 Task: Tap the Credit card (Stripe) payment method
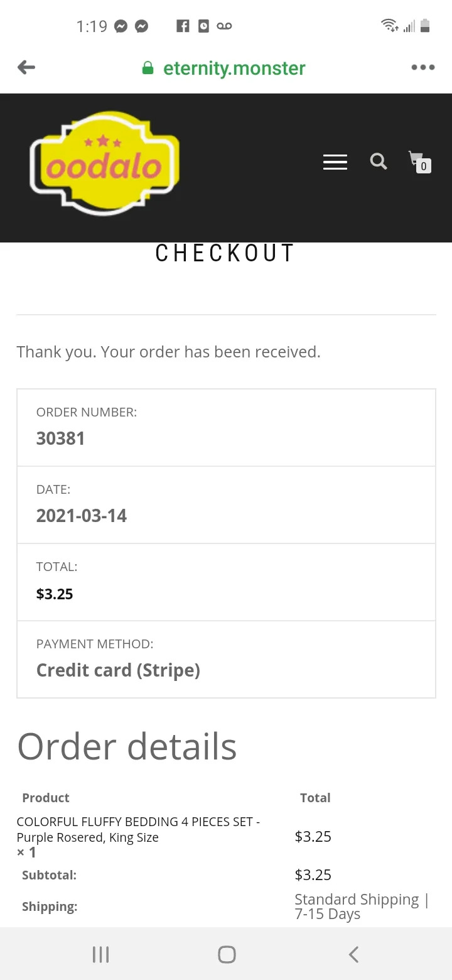tap(118, 670)
